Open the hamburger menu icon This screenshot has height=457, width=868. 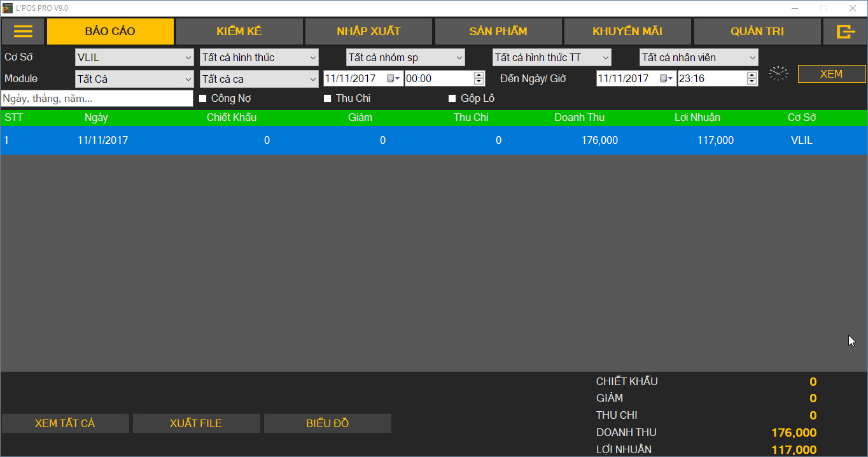tap(23, 31)
